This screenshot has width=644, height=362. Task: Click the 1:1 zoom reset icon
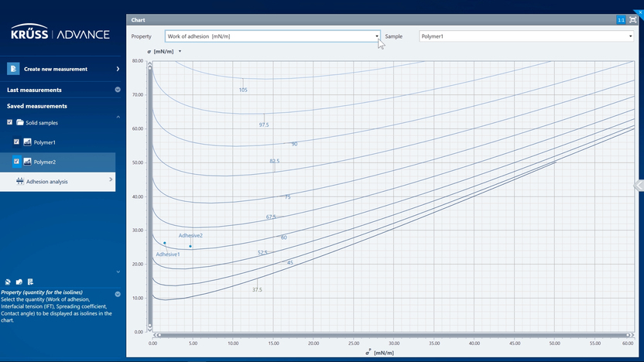621,20
